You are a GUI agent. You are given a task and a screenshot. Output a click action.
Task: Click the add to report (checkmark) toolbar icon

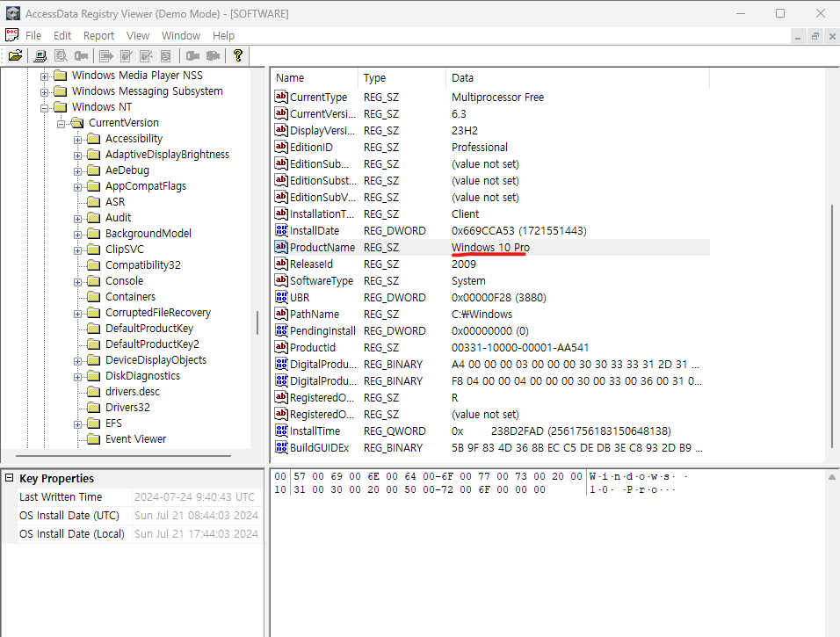click(127, 55)
